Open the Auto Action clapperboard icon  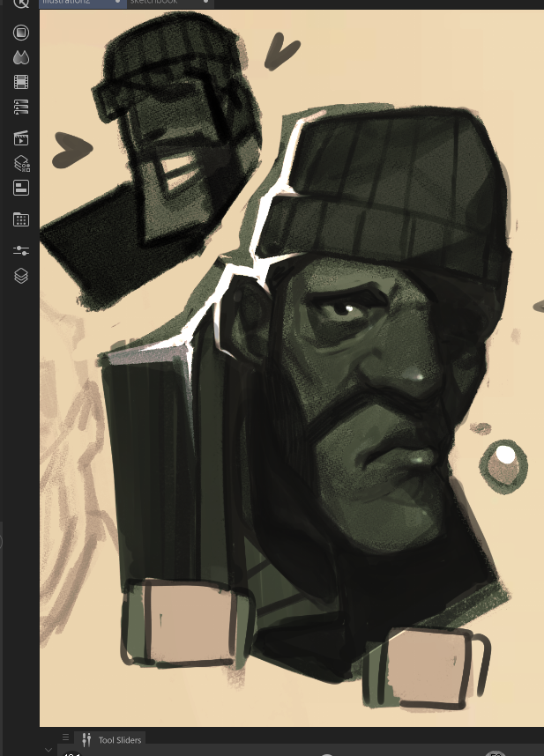[21, 137]
